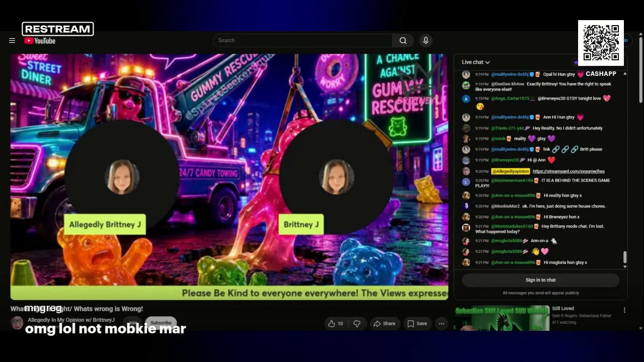Viewport: 644px width, 362px height.
Task: Click the '471 watching' viewer count
Action: [563, 323]
